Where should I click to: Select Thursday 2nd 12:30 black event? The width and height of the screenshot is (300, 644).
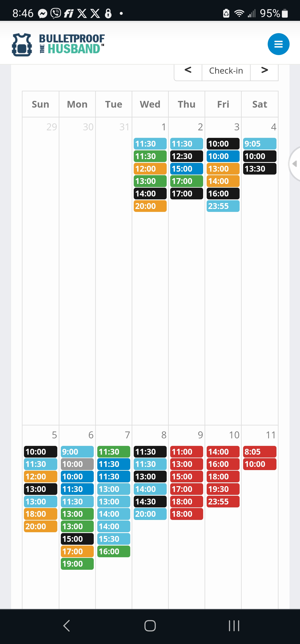click(x=186, y=156)
